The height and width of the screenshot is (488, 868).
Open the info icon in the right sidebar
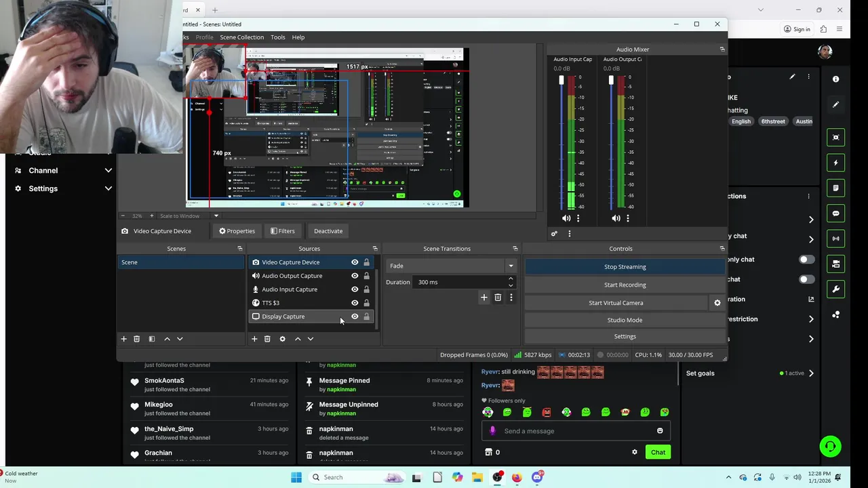(836, 79)
